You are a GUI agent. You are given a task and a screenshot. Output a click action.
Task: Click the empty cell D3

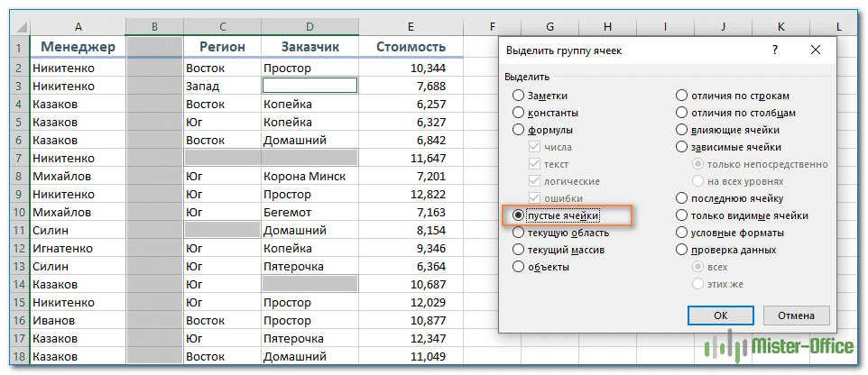[x=309, y=86]
